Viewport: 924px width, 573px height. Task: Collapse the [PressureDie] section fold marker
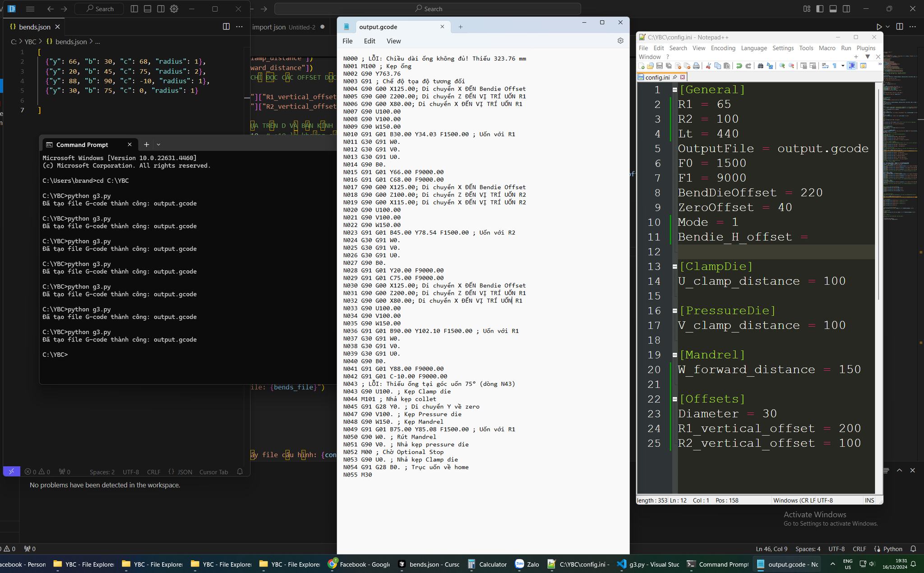pos(675,311)
